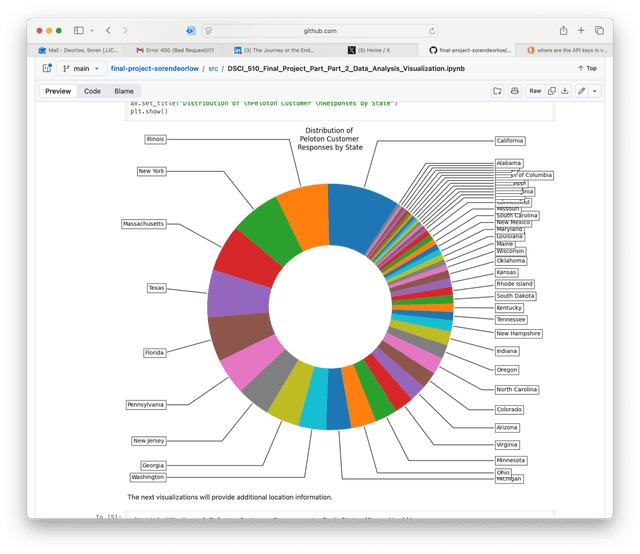
Task: Copy raw file contents icon
Action: pos(552,91)
